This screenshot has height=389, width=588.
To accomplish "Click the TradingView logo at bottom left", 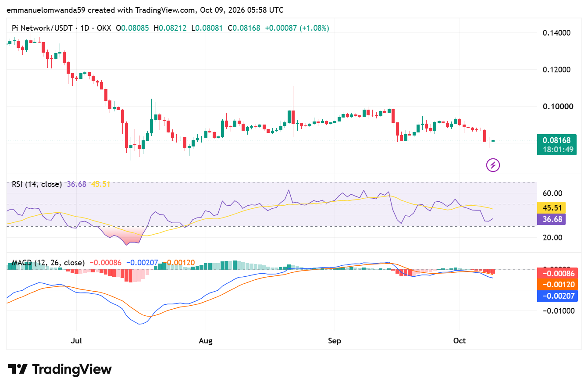I will pos(60,369).
